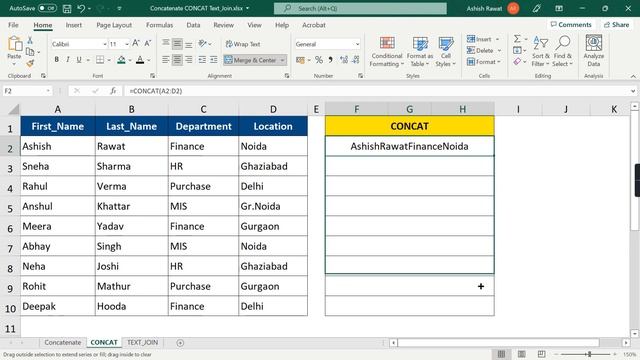Select the Format Painter brush

pyautogui.click(x=30, y=63)
